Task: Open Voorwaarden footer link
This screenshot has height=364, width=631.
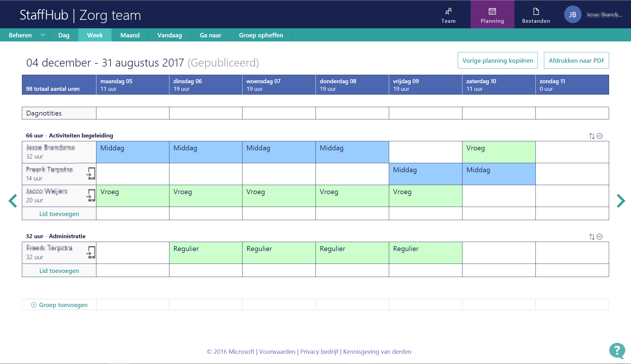Action: pos(277,352)
